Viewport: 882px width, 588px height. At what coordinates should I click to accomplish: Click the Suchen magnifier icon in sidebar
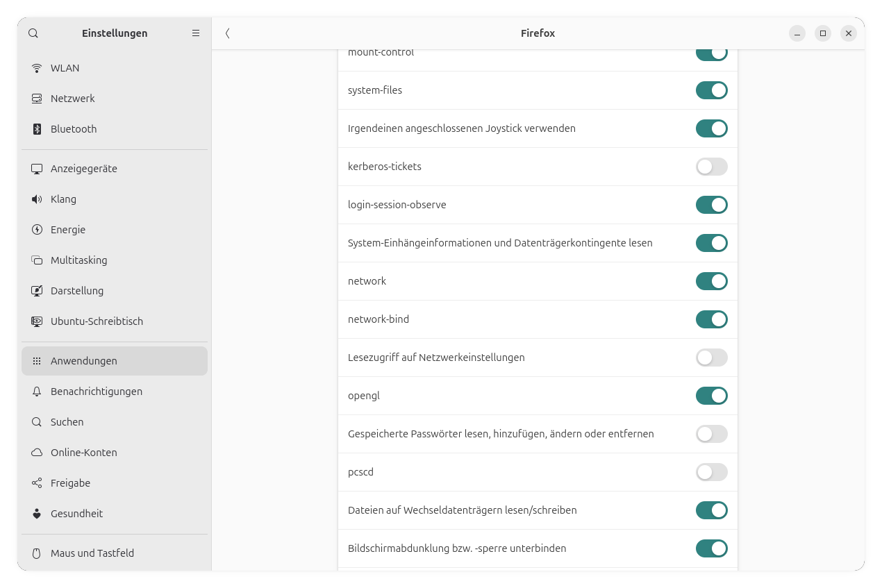coord(37,422)
